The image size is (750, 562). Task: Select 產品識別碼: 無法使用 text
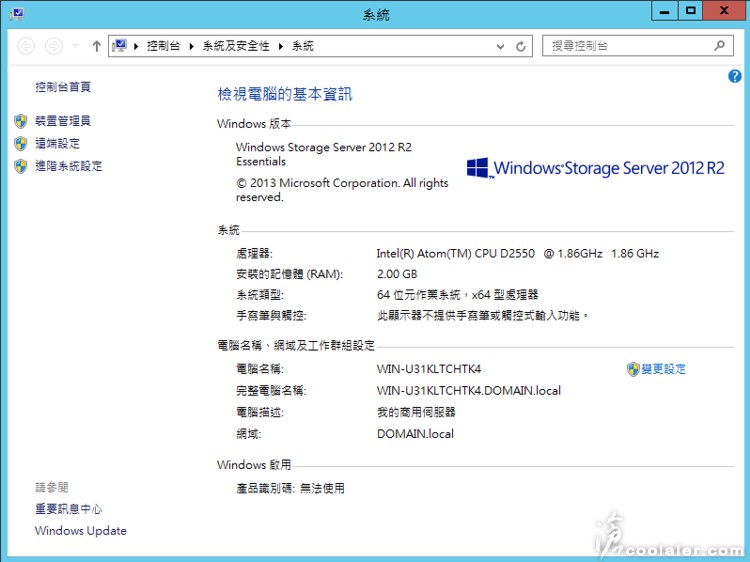pyautogui.click(x=290, y=488)
